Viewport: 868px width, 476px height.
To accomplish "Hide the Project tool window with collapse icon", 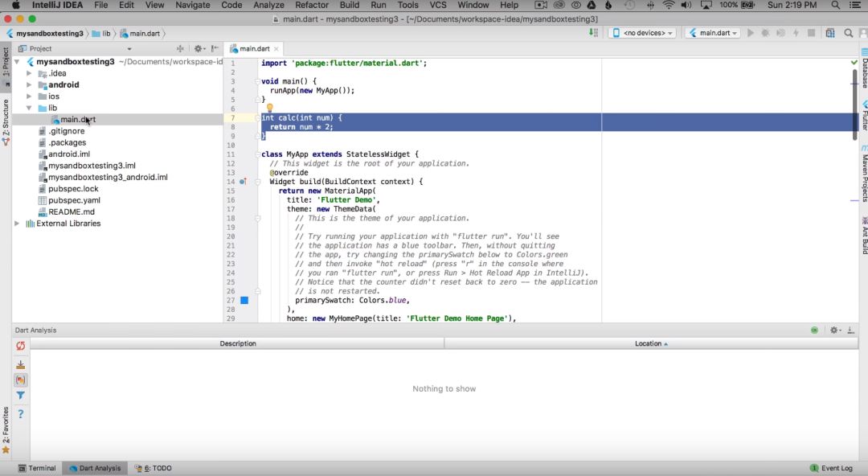I will 215,49.
